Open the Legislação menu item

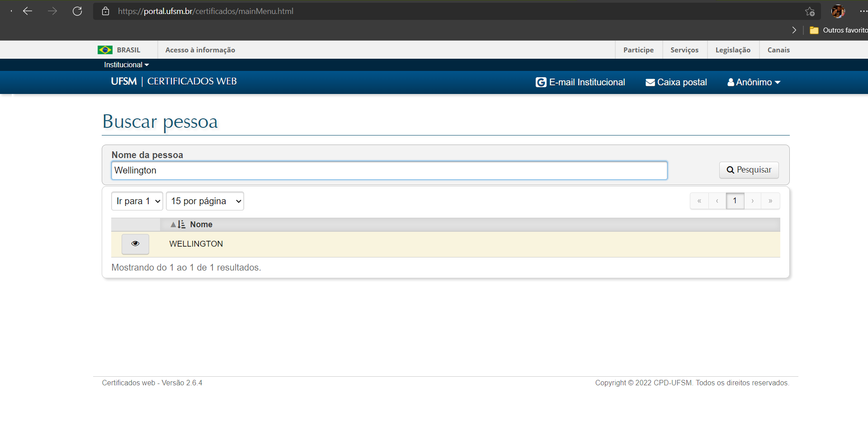[732, 50]
